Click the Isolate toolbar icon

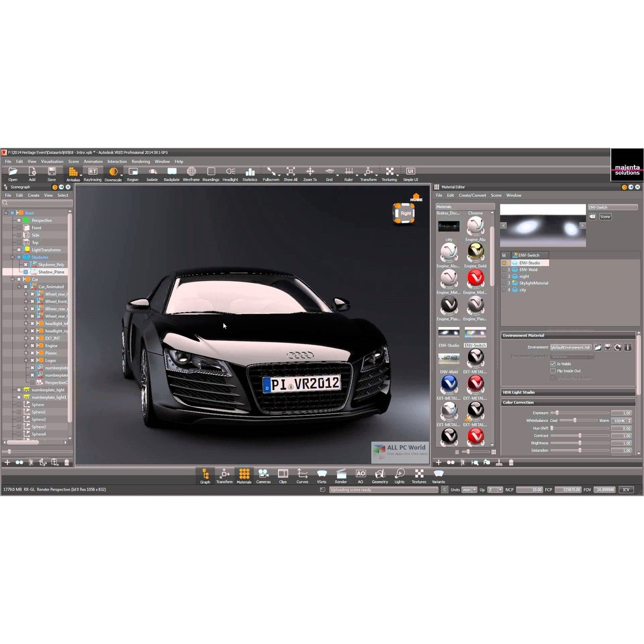point(152,174)
